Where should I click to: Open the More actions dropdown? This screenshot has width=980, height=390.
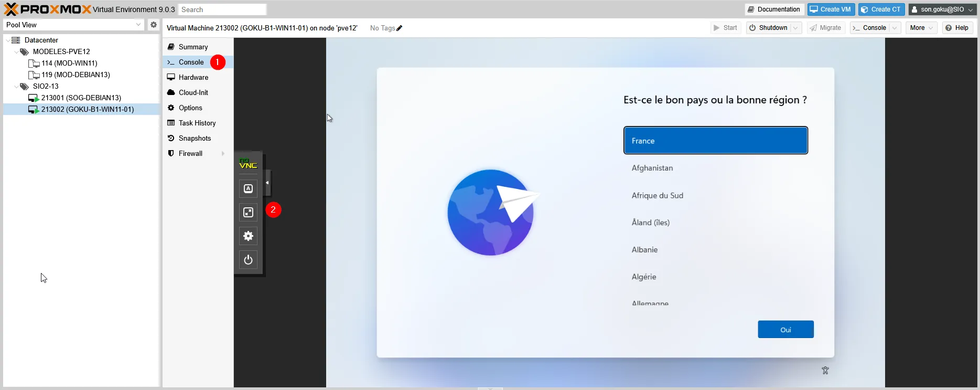pos(921,28)
